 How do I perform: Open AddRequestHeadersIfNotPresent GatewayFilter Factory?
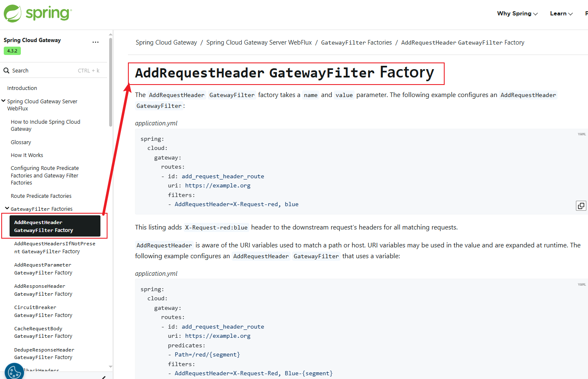(55, 247)
